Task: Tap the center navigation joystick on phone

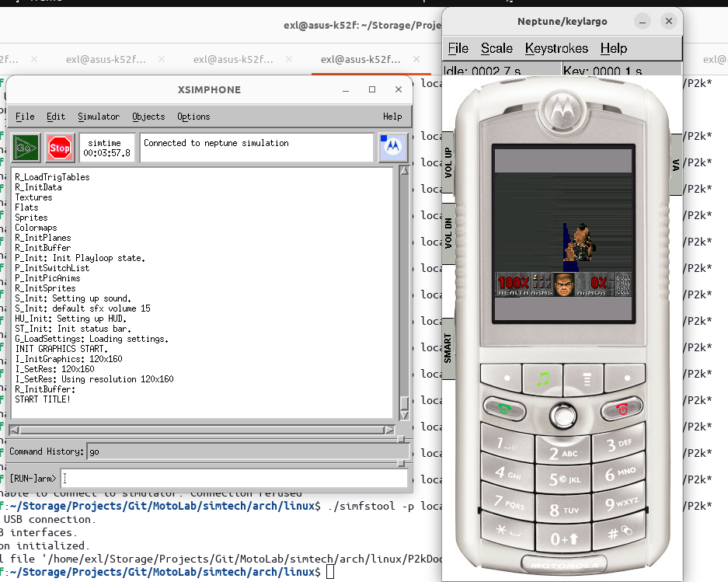Action: click(563, 415)
